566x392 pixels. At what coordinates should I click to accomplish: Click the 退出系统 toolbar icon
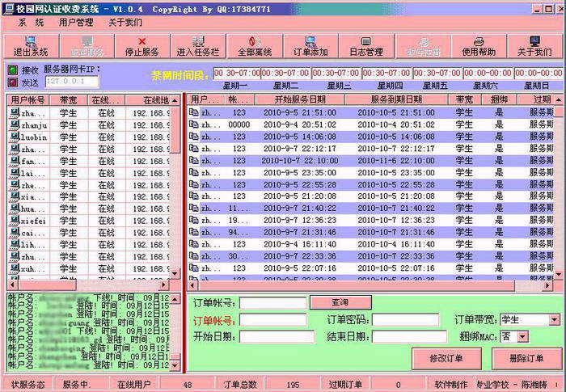click(31, 46)
